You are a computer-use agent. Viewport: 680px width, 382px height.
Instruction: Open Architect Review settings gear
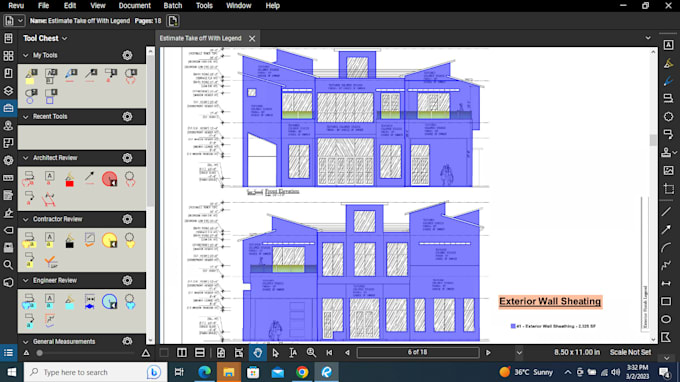pos(127,158)
